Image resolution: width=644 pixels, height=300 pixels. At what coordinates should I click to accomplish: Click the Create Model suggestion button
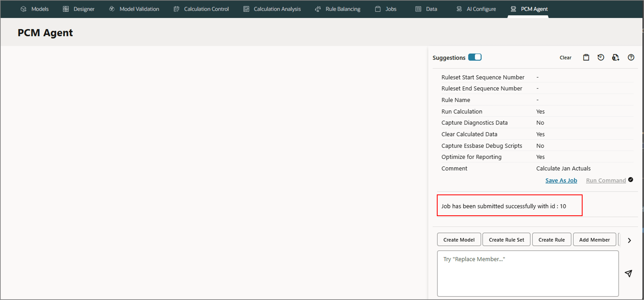(x=459, y=240)
